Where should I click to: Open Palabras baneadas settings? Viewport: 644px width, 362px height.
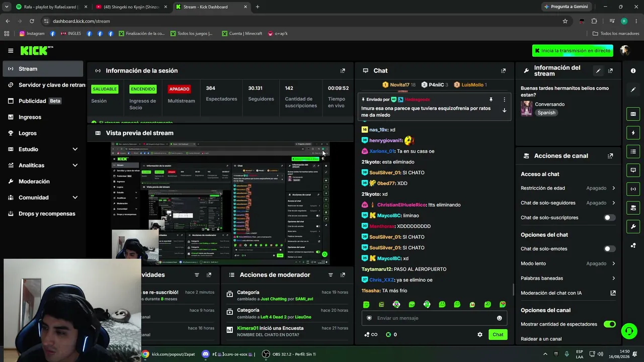568,278
